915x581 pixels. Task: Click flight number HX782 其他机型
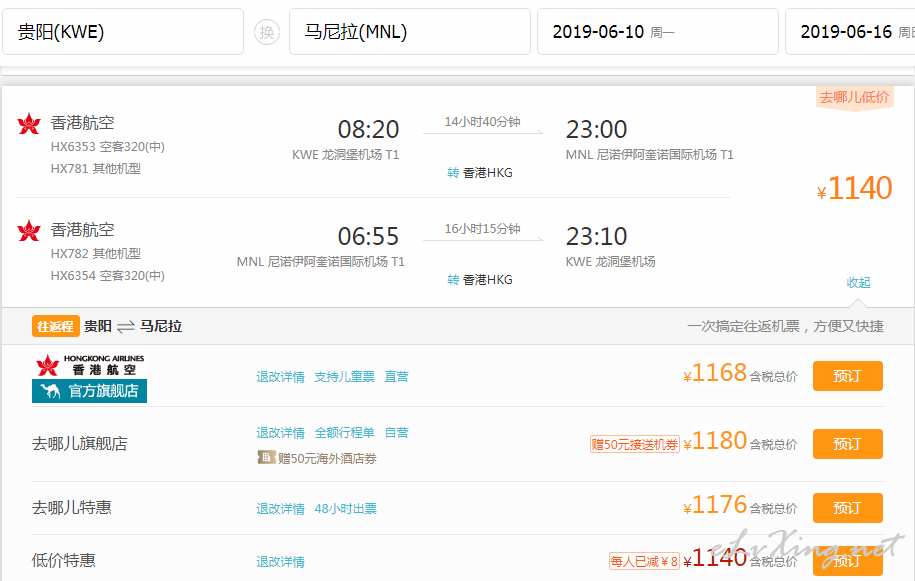point(96,254)
